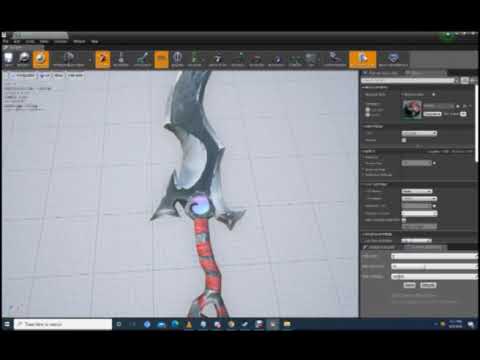Viewport: 480px width, 360px height.
Task: Toggle the UV toolbar icon
Action: point(311,59)
